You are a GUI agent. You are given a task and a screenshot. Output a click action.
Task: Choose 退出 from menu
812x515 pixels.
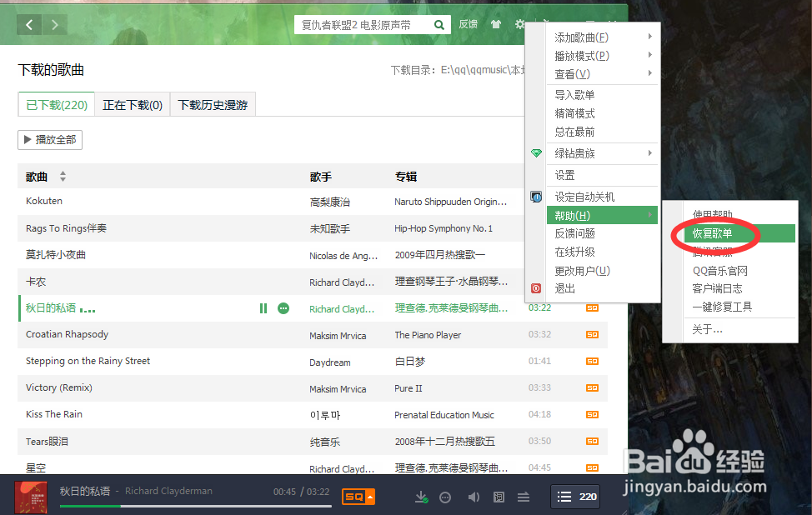(x=602, y=289)
